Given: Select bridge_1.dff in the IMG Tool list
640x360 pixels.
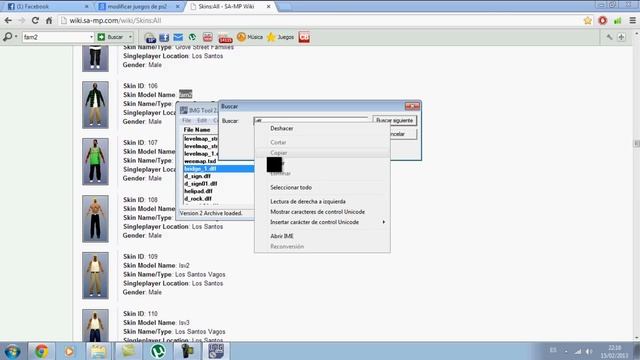Looking at the screenshot, I should click(x=218, y=169).
